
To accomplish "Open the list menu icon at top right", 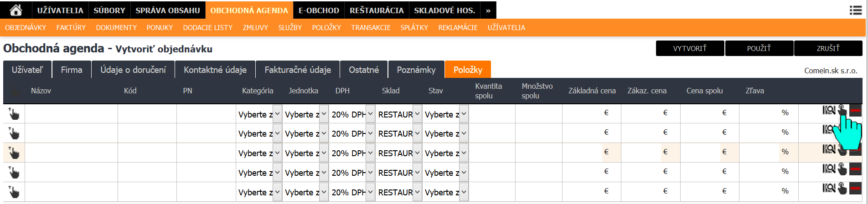I will (x=856, y=10).
